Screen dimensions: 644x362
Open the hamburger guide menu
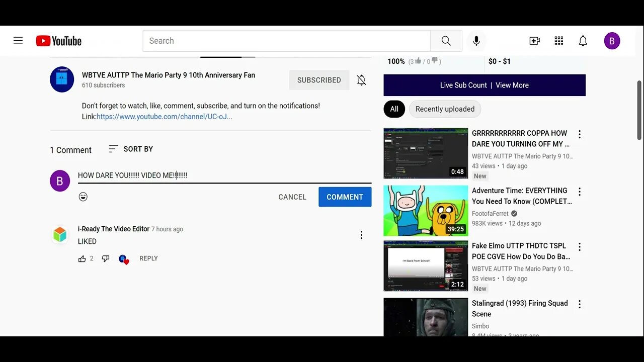18,41
